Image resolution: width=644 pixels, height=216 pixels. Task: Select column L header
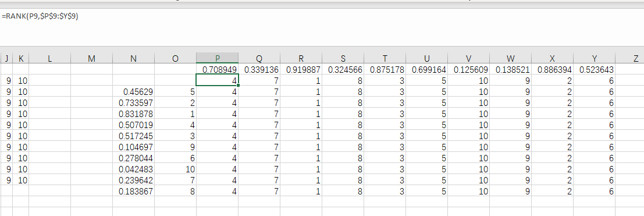(49, 58)
